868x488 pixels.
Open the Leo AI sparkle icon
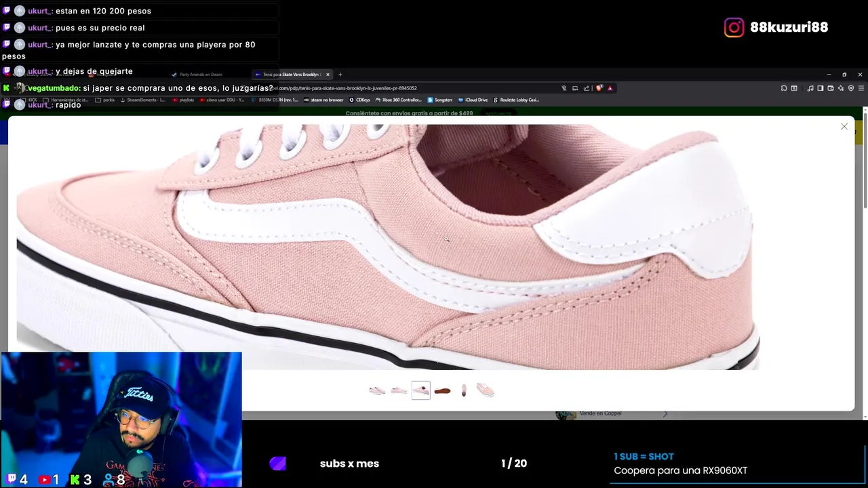coord(841,88)
